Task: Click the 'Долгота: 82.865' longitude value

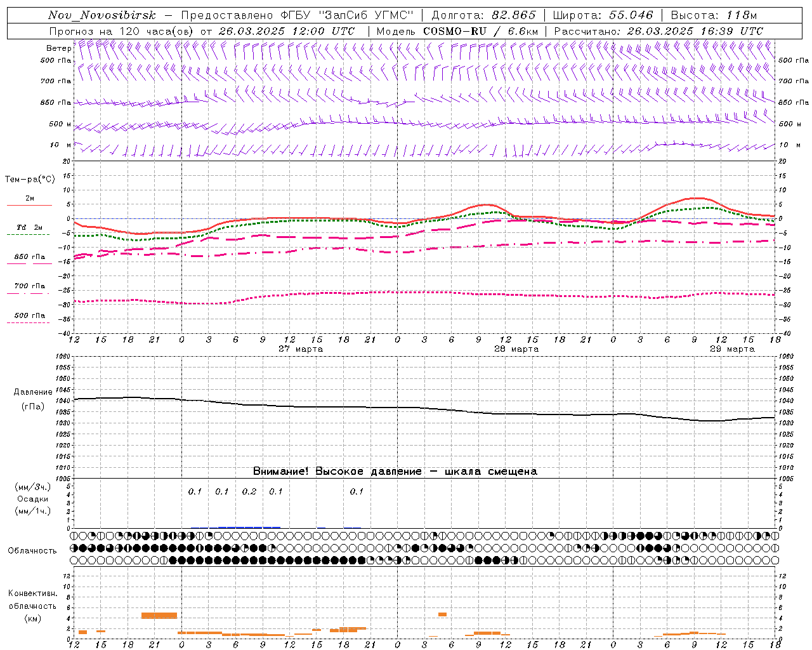Action: pyautogui.click(x=483, y=15)
